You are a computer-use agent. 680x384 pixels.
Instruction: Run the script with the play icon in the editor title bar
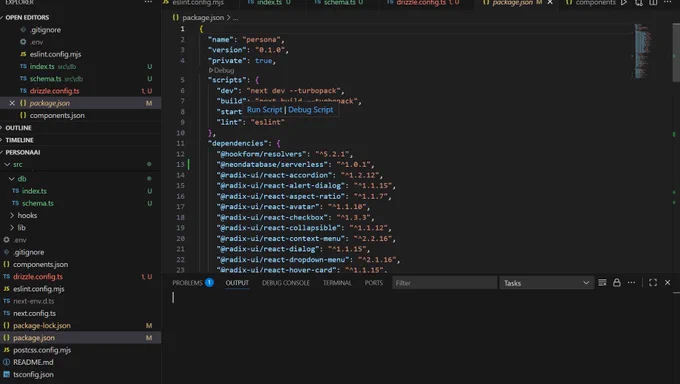(624, 3)
